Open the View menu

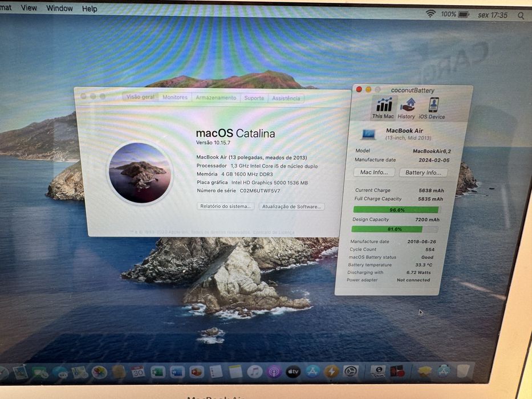29,8
